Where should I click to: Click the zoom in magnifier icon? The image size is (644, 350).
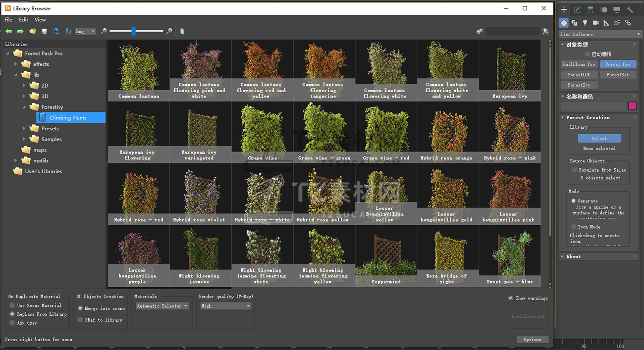[x=169, y=31]
